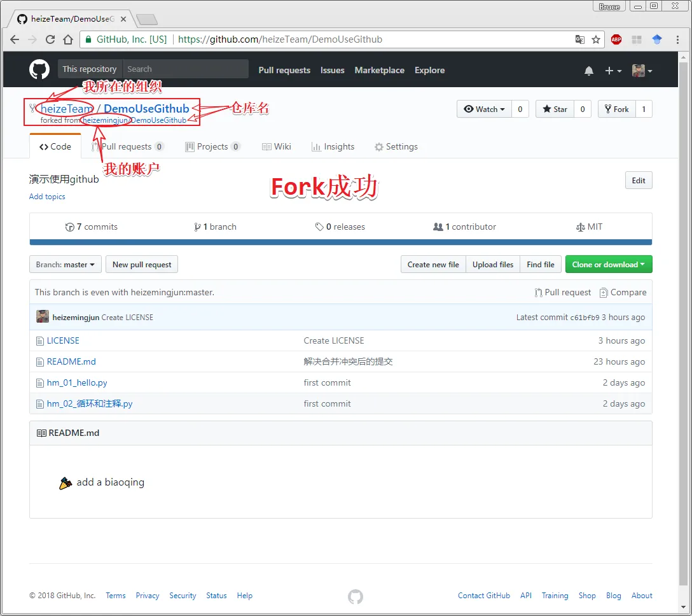692x616 pixels.
Task: Click the GitHub octocat logo in header
Action: [x=39, y=70]
